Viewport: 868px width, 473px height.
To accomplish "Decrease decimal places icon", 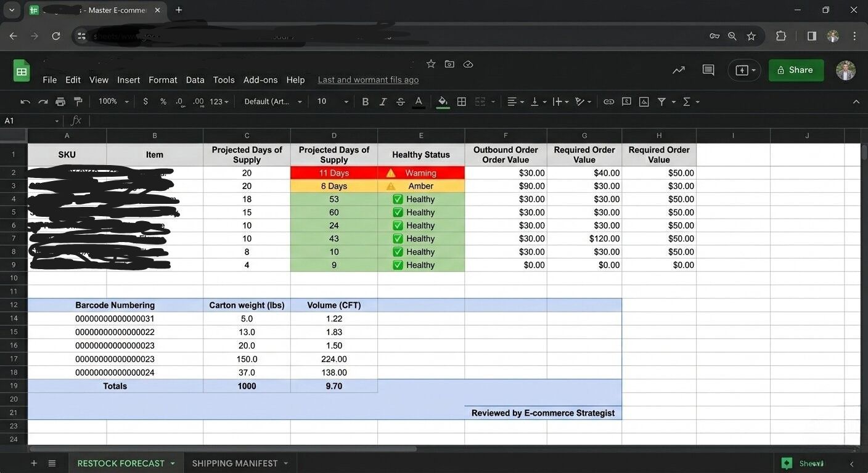I will [179, 102].
